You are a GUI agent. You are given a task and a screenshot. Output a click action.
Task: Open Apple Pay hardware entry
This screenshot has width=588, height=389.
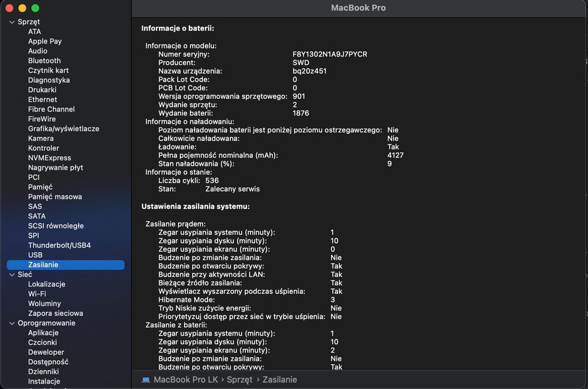pos(45,41)
